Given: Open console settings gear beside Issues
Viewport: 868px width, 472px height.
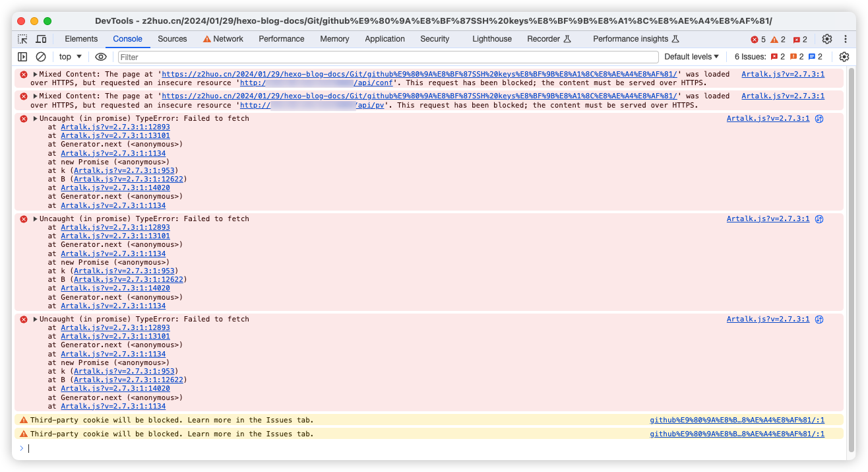Looking at the screenshot, I should point(844,57).
